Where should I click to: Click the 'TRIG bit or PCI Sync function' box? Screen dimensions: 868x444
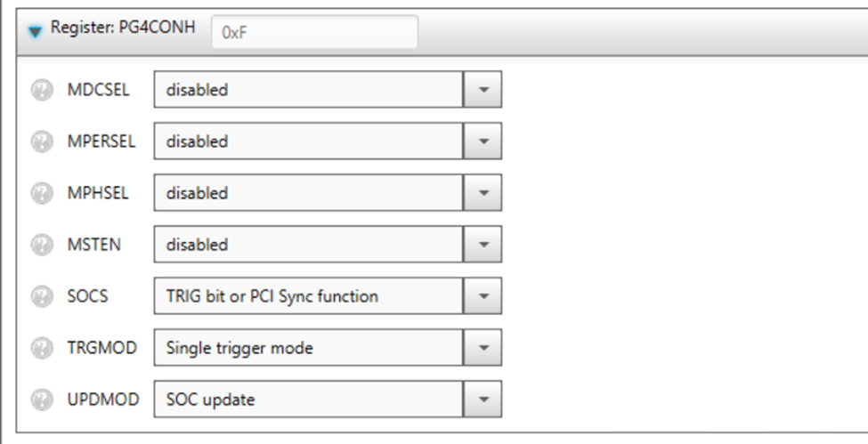(308, 296)
